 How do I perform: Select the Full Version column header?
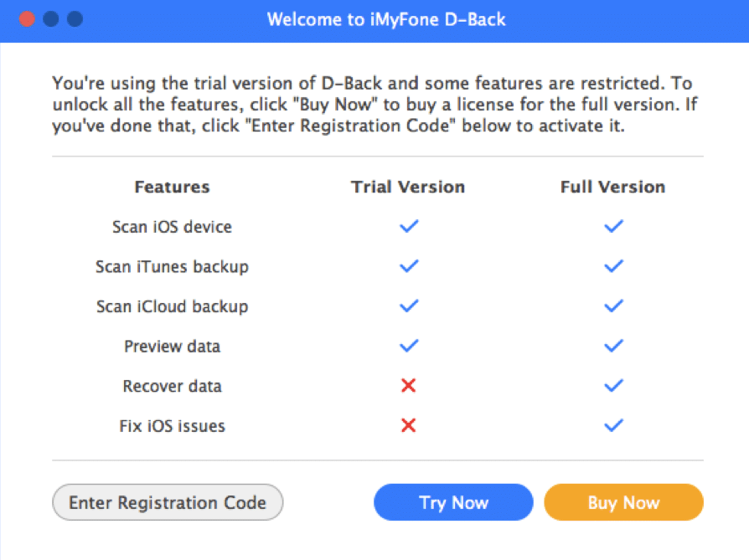pos(613,187)
